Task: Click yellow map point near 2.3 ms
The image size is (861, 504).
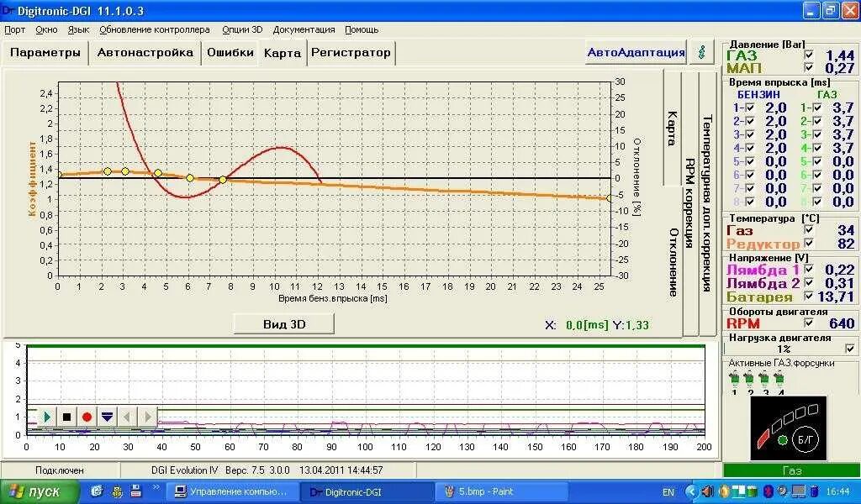Action: (108, 171)
